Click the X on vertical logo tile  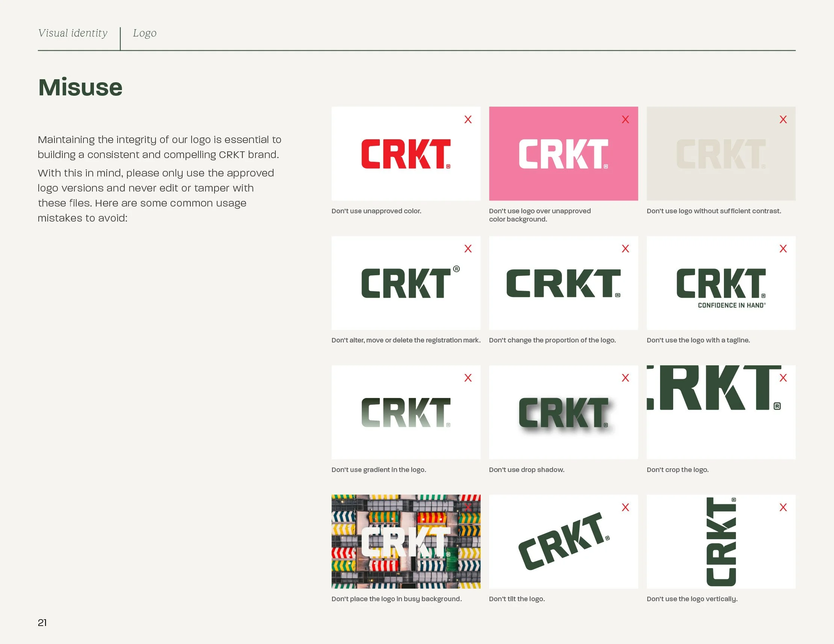[783, 507]
